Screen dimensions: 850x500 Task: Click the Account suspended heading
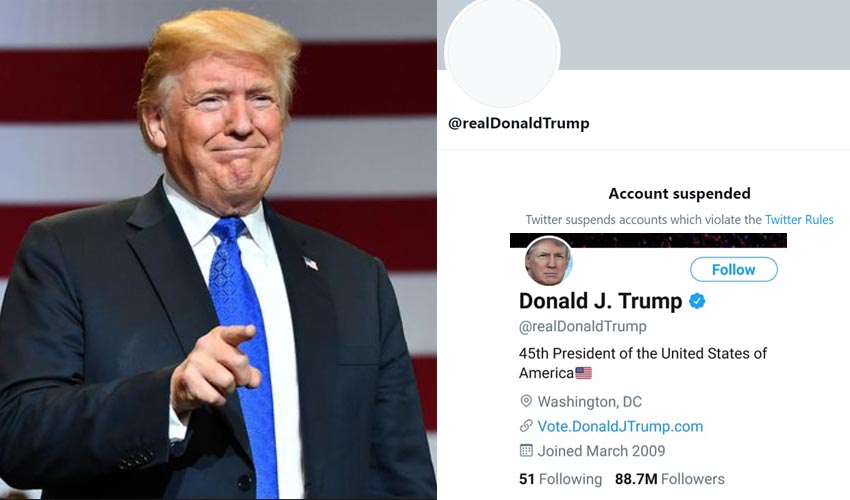pyautogui.click(x=679, y=194)
